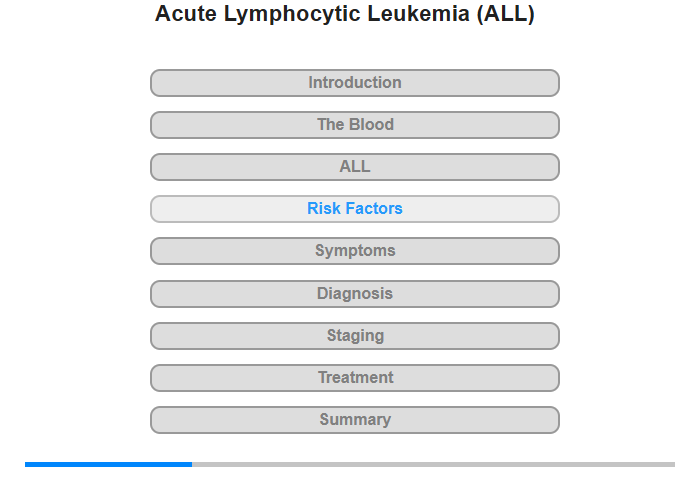
Task: Jump to the Symptoms section
Action: point(355,251)
